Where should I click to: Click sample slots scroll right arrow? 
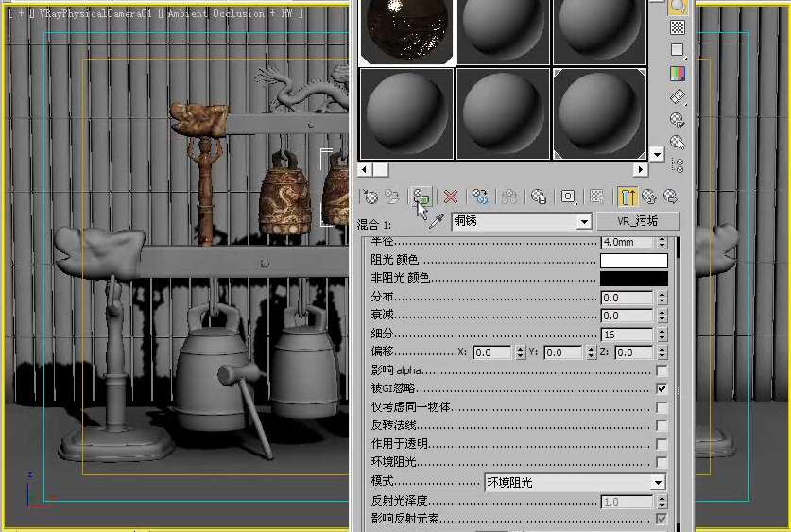coord(641,170)
